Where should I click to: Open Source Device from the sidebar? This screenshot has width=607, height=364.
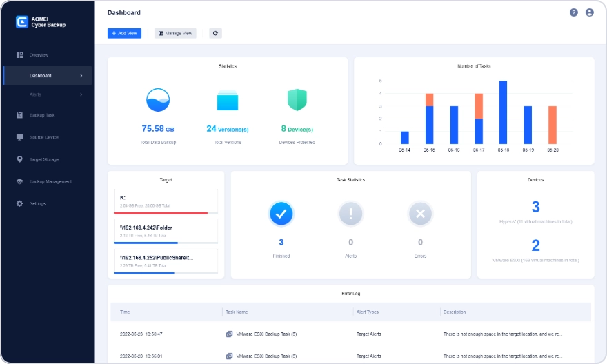43,137
